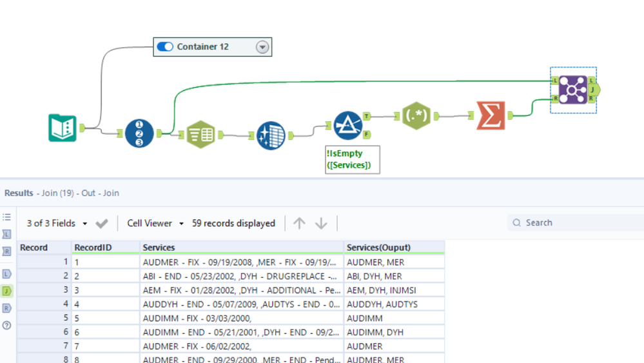Click the Filter tool False output anchor
This screenshot has height=363, width=644.
click(367, 134)
